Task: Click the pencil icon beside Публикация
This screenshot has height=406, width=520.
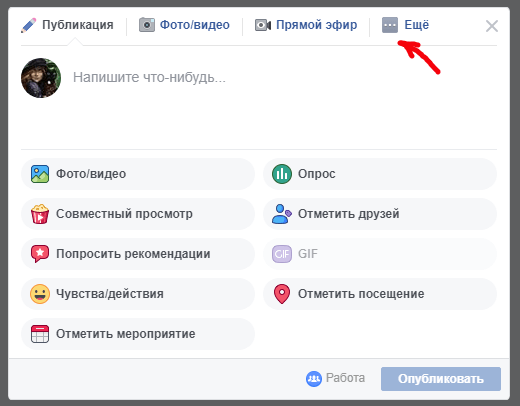Action: 28,25
